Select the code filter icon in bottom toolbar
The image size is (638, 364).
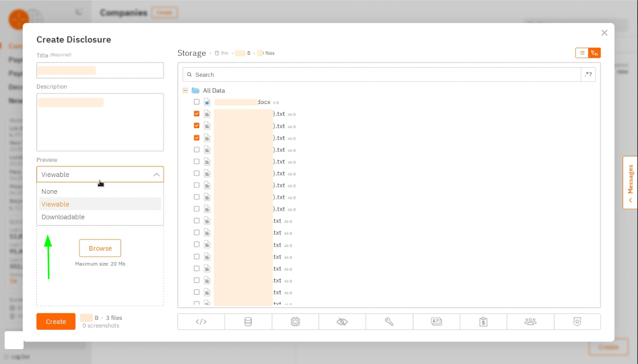[x=201, y=321]
